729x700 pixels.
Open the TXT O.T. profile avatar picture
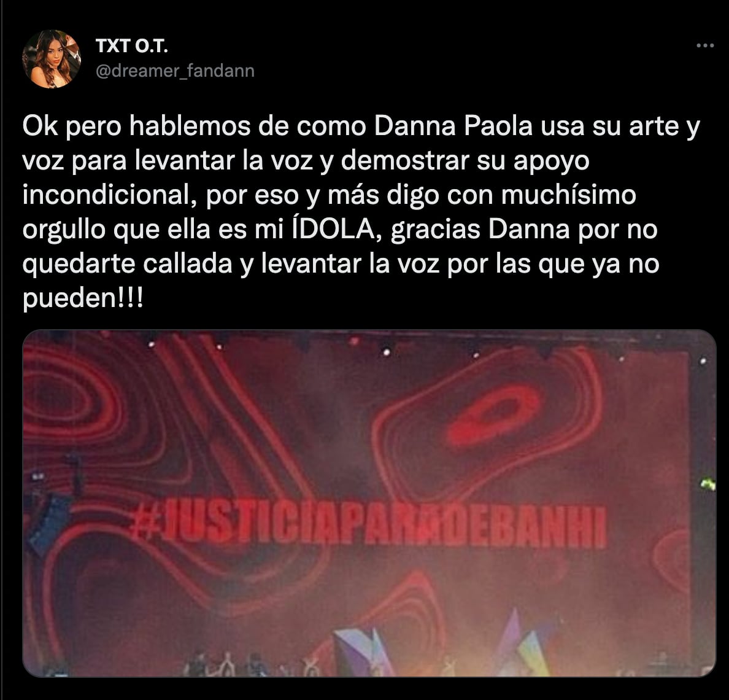coord(51,59)
